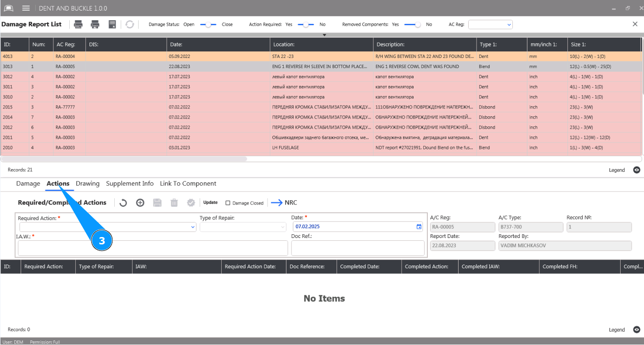644x345 pixels.
Task: Switch to the Damage tab
Action: point(28,183)
